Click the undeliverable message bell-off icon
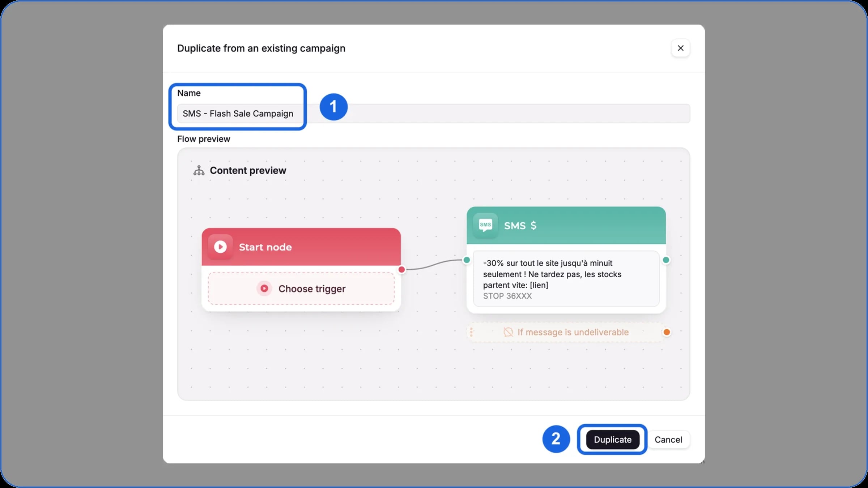Viewport: 868px width, 488px height. coord(508,332)
